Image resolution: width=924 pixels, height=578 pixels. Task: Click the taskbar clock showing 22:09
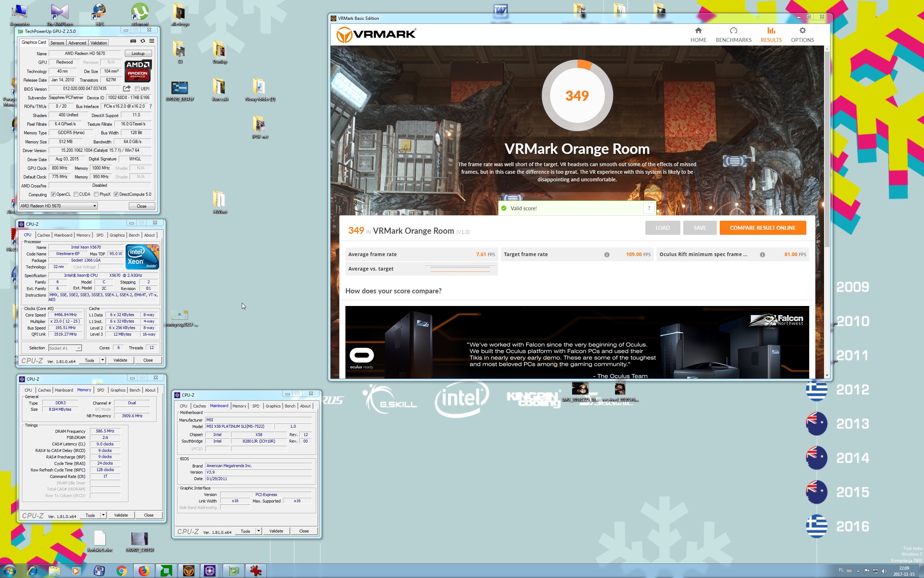point(904,571)
